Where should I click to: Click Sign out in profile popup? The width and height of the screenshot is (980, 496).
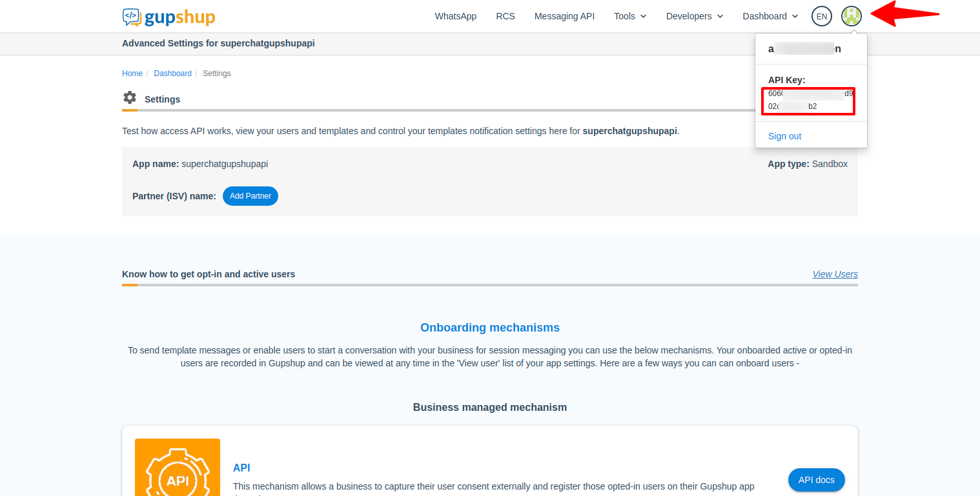[784, 136]
